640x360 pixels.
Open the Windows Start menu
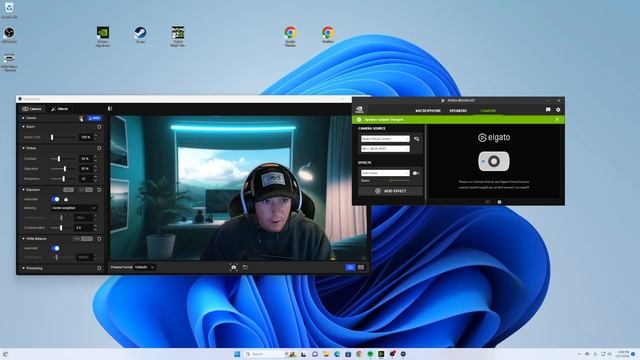pos(237,354)
